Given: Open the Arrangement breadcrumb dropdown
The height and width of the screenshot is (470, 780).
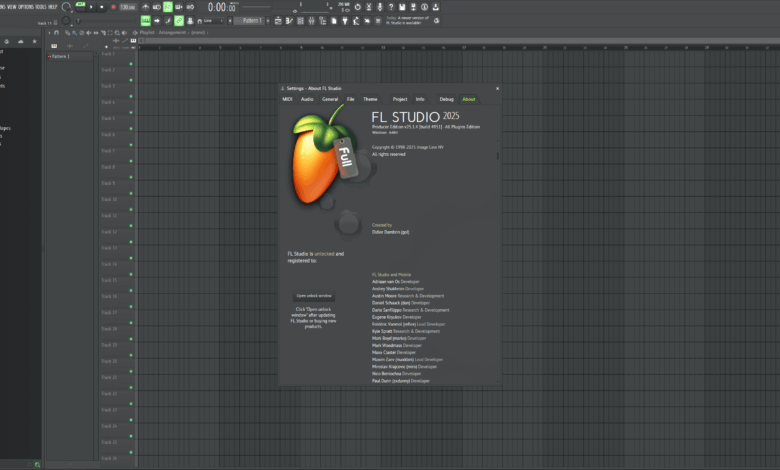Looking at the screenshot, I should tap(172, 32).
